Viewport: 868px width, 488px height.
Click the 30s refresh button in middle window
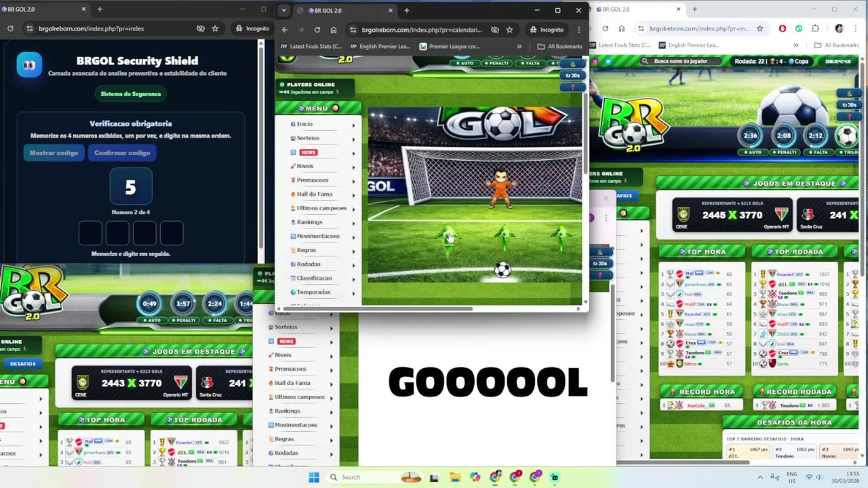point(573,75)
